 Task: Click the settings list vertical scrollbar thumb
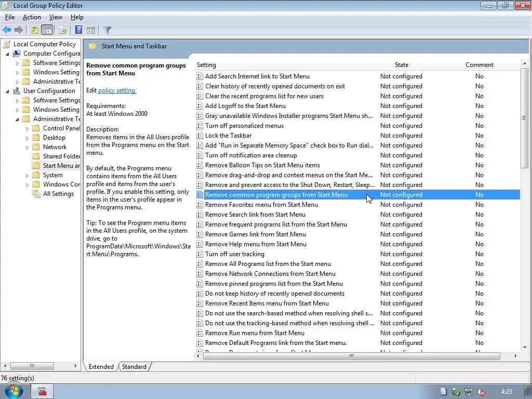pyautogui.click(x=524, y=118)
